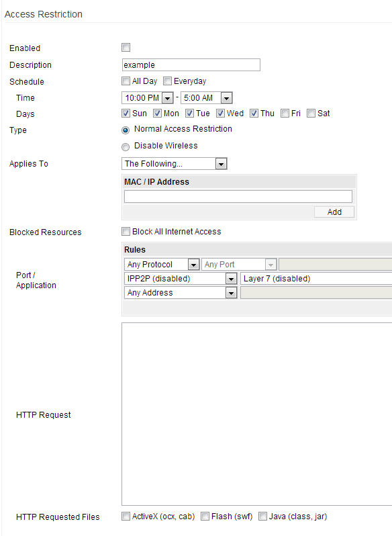Open the Applies To 'The Following...' dropdown
This screenshot has width=392, height=536.
[175, 164]
